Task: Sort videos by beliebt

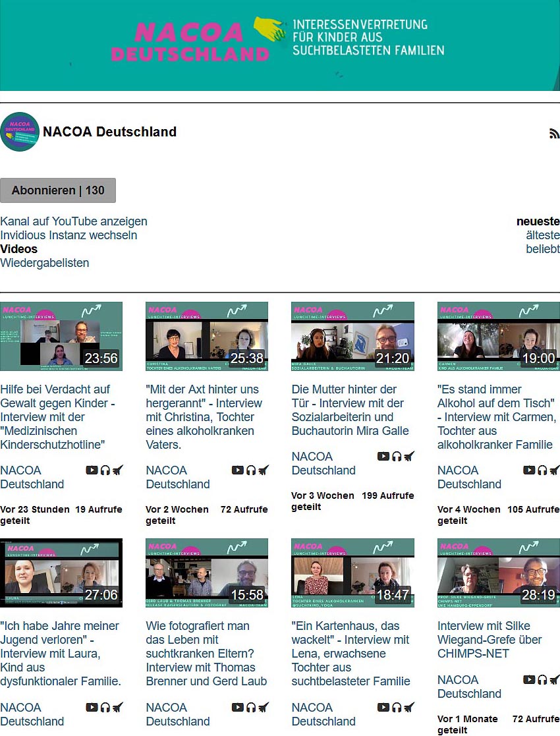Action: [543, 249]
